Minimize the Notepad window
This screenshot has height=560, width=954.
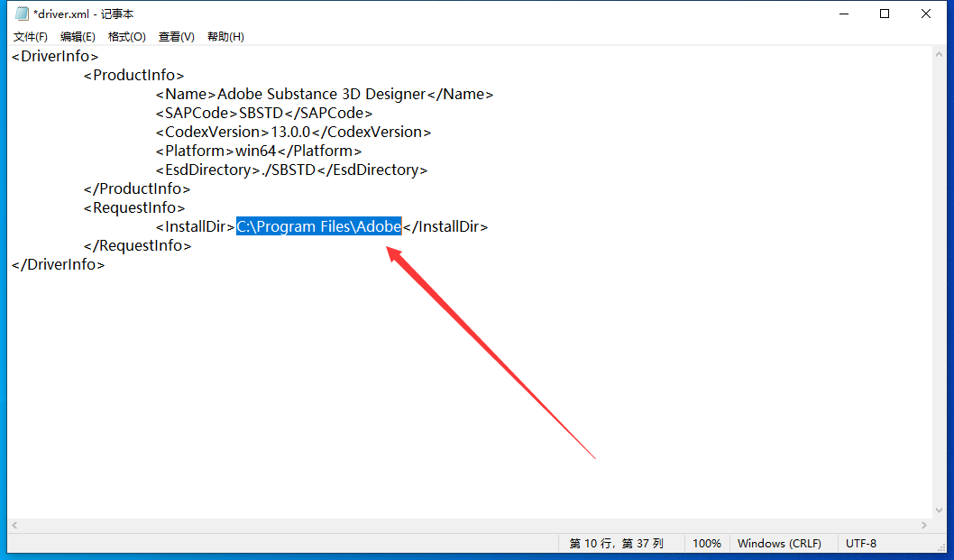tap(844, 14)
